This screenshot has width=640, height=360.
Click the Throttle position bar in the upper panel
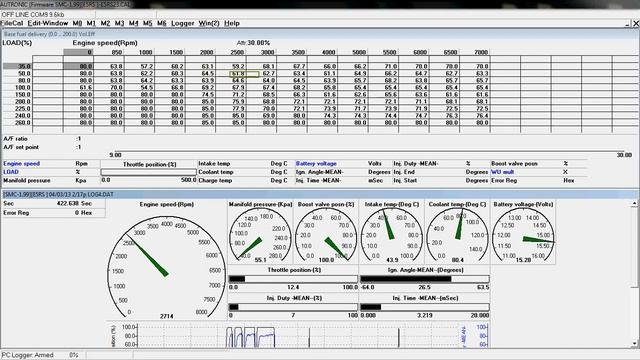pyautogui.click(x=149, y=172)
